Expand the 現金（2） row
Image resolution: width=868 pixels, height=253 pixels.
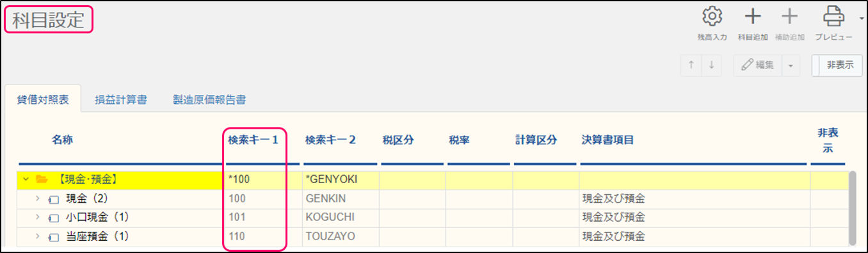[x=38, y=199]
